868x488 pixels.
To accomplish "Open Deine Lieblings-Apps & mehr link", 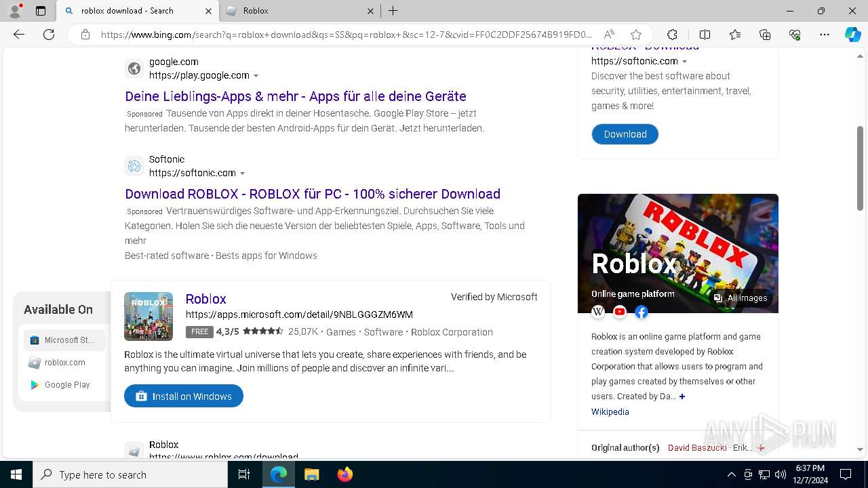I will click(x=296, y=96).
